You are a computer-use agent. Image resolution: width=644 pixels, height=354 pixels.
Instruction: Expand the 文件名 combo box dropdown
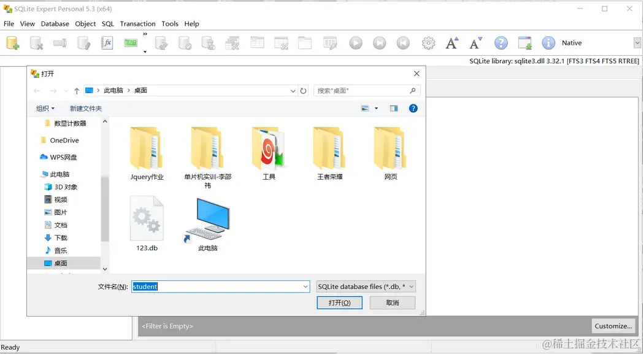(x=305, y=287)
